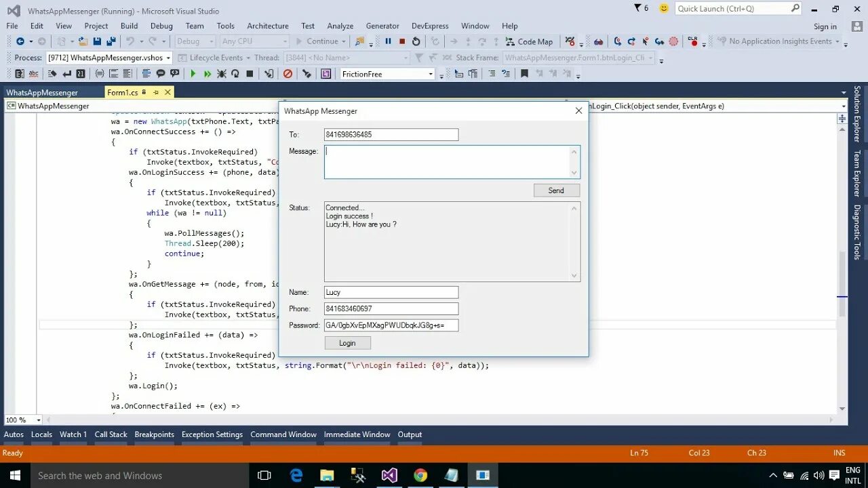Click the abc spell check icon
The width and height of the screenshot is (868, 488).
coord(33,74)
